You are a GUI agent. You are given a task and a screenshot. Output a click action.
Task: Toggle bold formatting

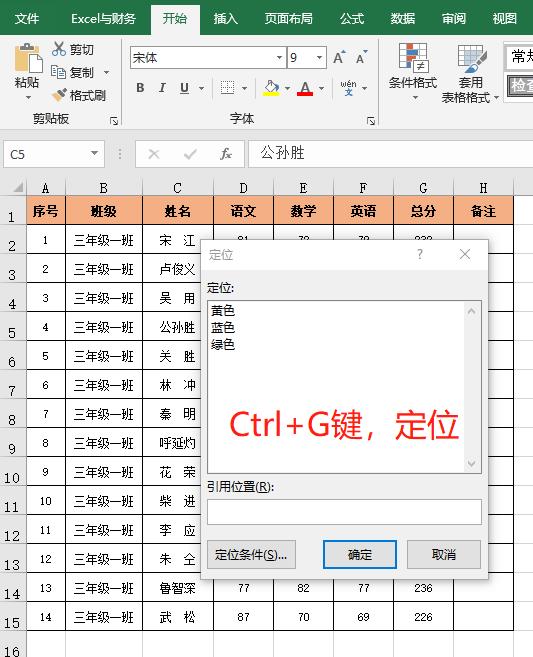coord(140,88)
